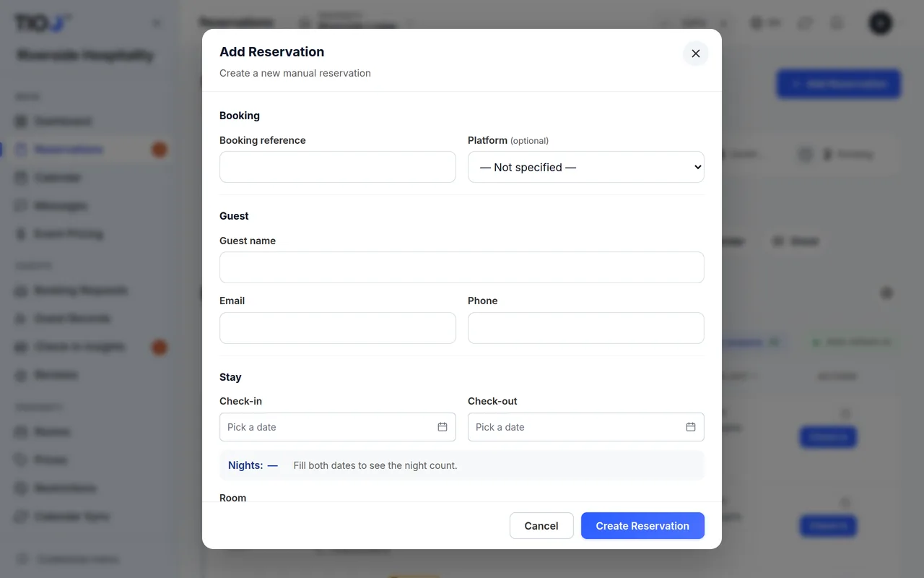Click the blurred profile avatar at top right
Screen dimensions: 924x578
[881, 23]
